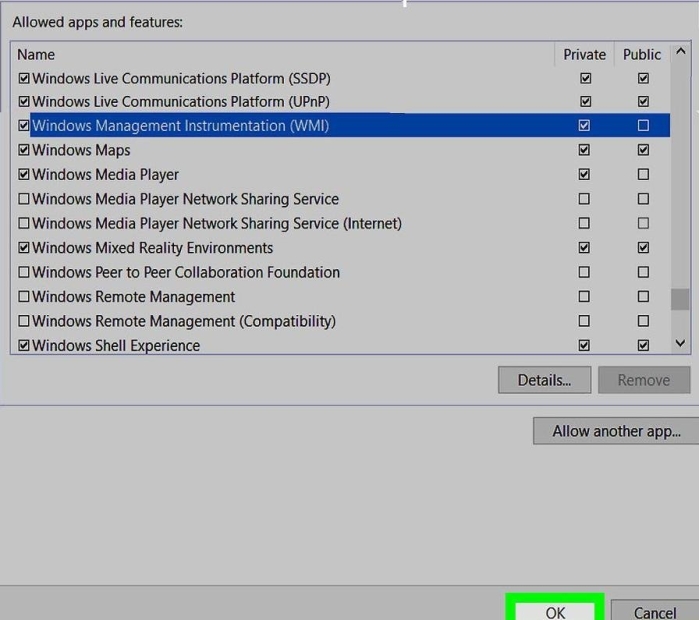Toggle Public checkbox for Windows Mixed Reality Environments
Viewport: 699px width, 620px height.
click(643, 248)
